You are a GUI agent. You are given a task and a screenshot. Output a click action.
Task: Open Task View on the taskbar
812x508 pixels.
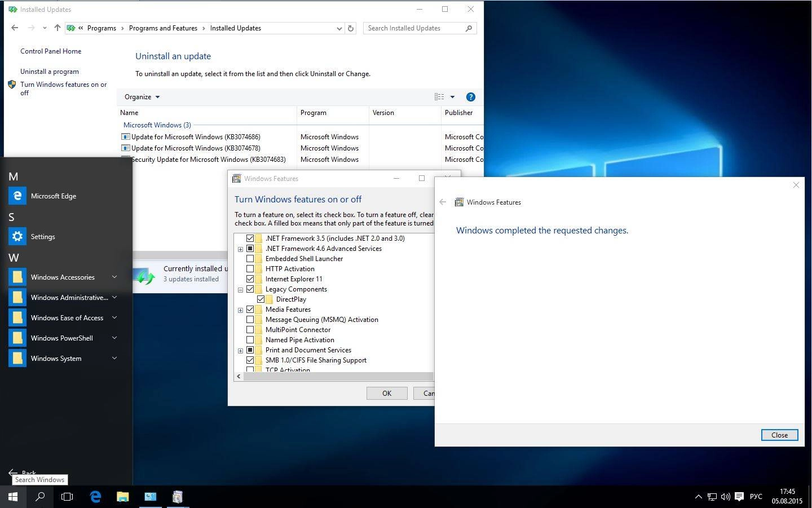[x=67, y=497]
